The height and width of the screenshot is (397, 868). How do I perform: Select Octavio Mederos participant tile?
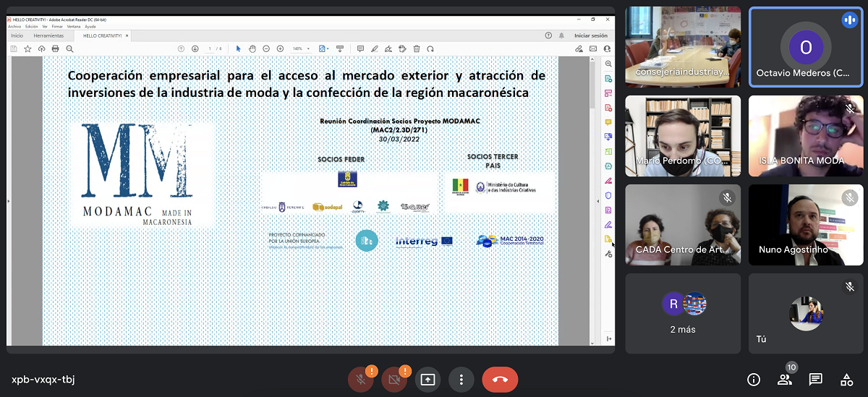tap(806, 47)
